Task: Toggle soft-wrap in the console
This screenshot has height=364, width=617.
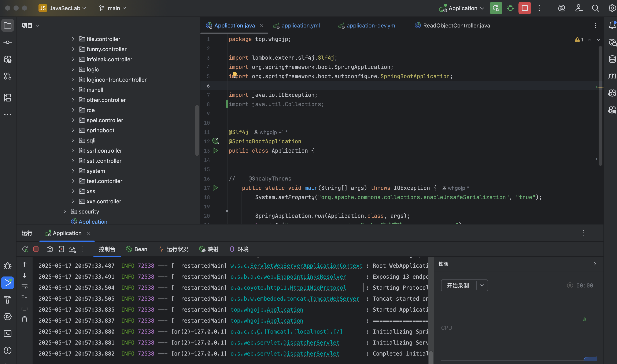Action: coord(25,286)
